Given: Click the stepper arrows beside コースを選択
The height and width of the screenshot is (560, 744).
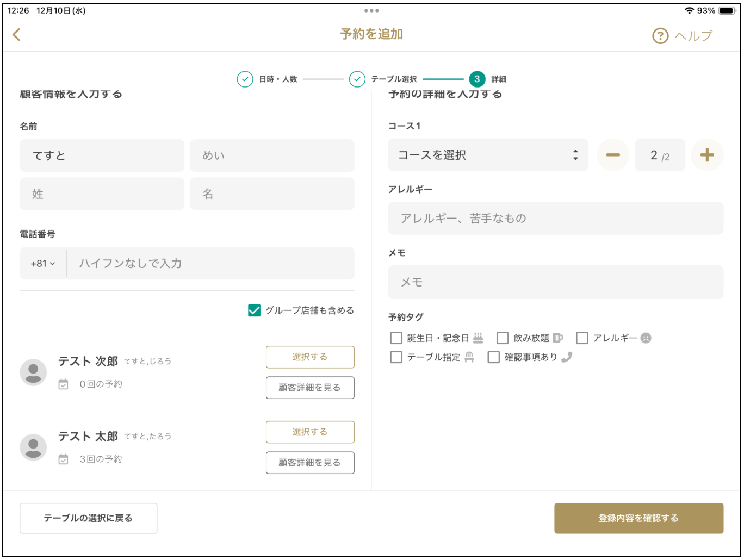Looking at the screenshot, I should 576,154.
